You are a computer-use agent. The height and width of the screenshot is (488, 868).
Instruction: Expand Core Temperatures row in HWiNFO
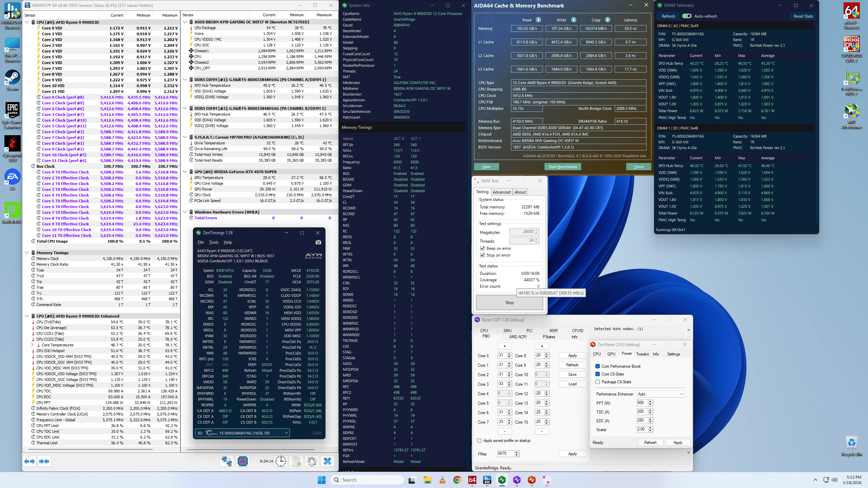[32, 345]
